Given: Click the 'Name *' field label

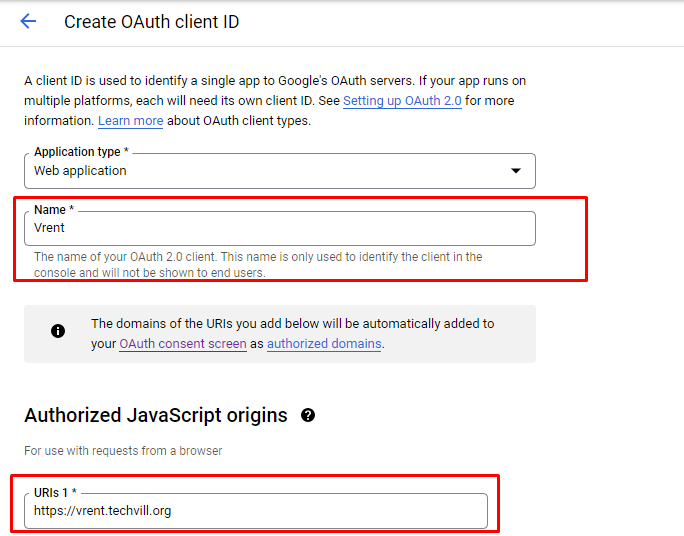Looking at the screenshot, I should point(54,210).
